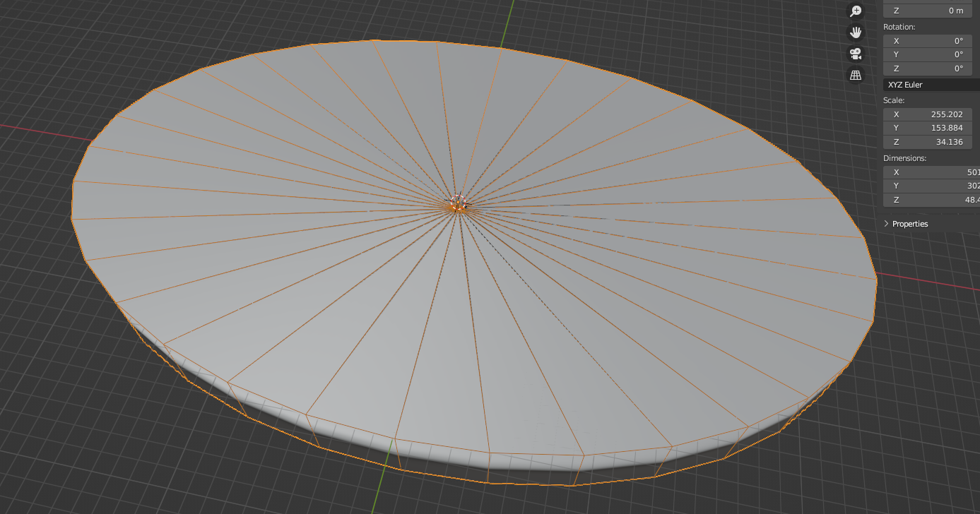Screen dimensions: 980x514
Task: Toggle the camera view icon
Action: tap(856, 54)
